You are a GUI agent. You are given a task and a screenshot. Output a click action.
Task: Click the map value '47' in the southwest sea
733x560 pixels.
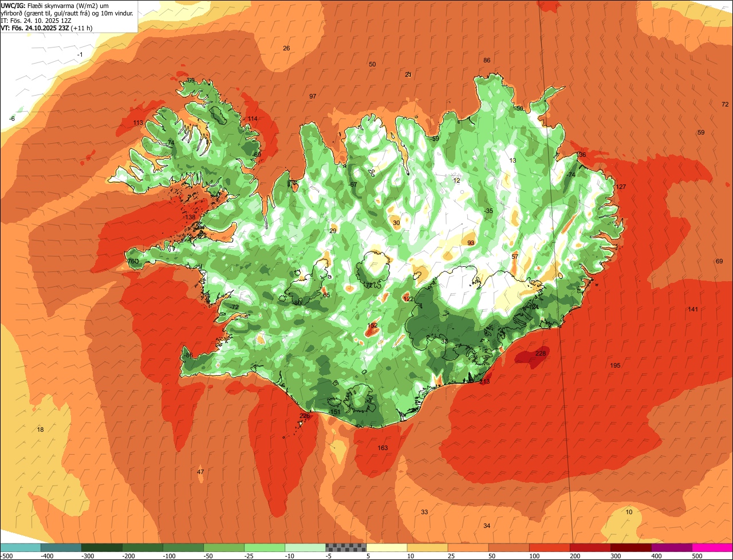(200, 472)
